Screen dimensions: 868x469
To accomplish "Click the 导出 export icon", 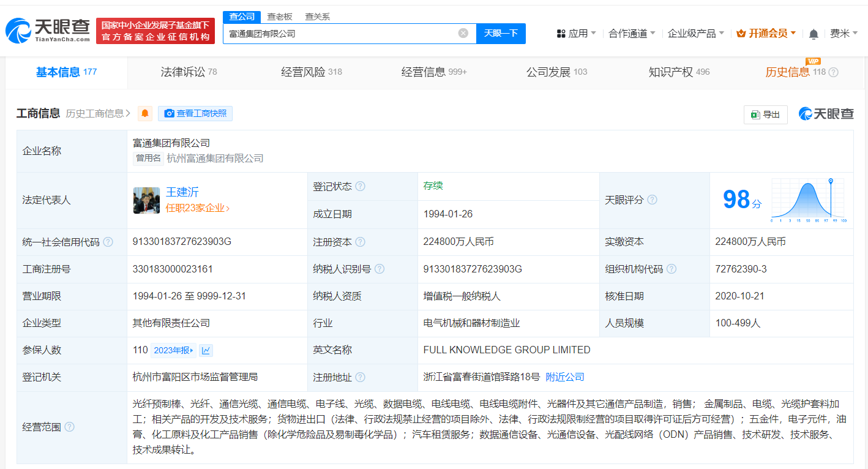I will 757,114.
